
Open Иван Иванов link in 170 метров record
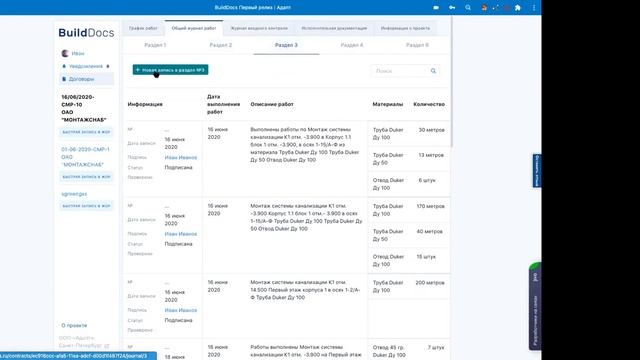(x=180, y=234)
